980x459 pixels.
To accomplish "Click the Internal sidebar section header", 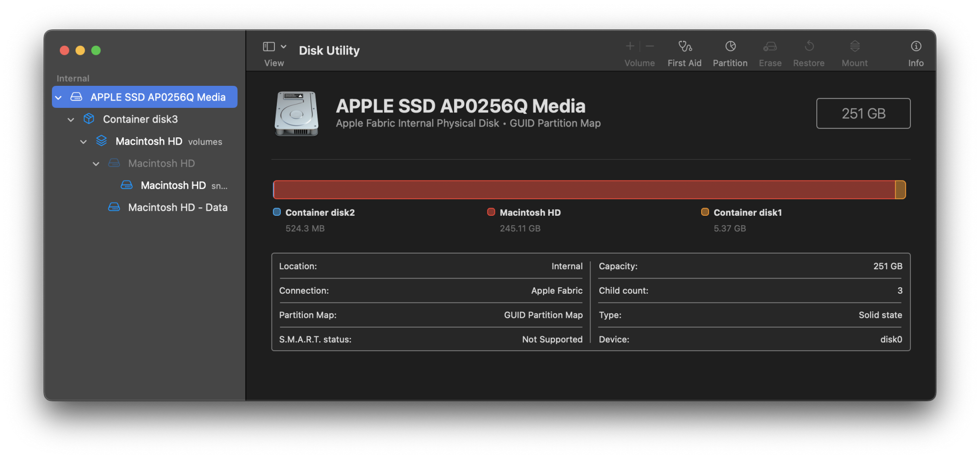I will point(73,78).
